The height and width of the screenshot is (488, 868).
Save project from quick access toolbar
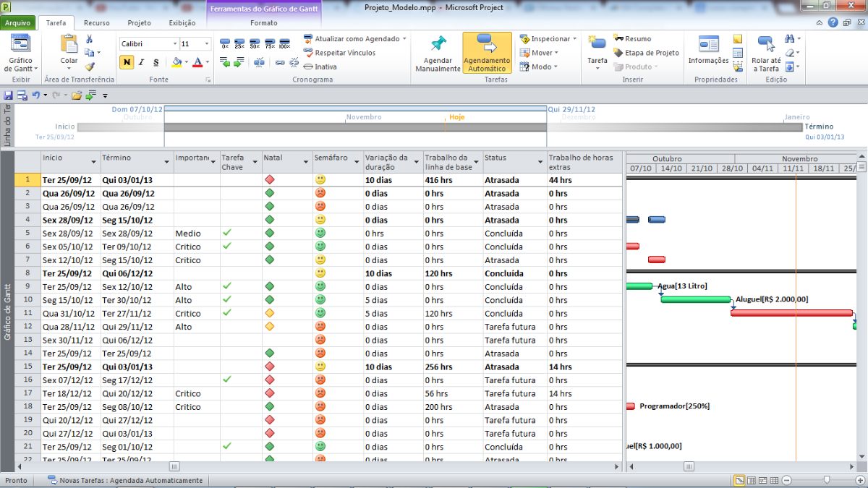pos(9,95)
